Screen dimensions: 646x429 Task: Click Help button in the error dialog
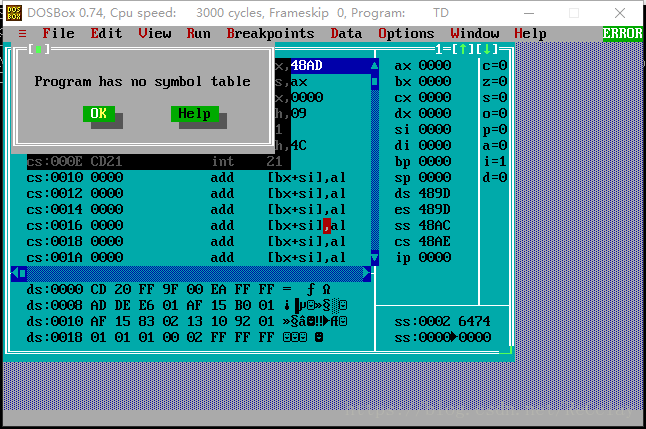click(194, 113)
